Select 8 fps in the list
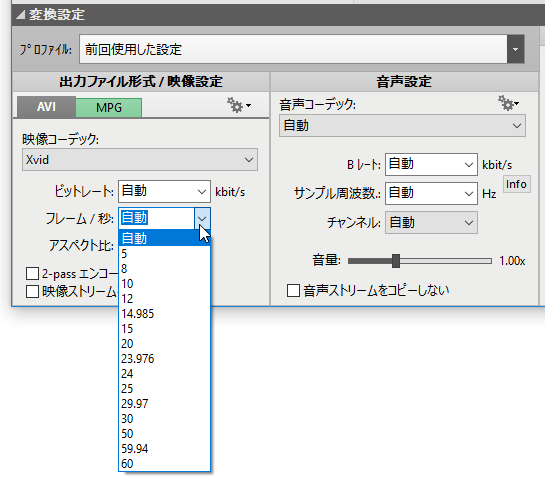The height and width of the screenshot is (482, 545). point(164,269)
